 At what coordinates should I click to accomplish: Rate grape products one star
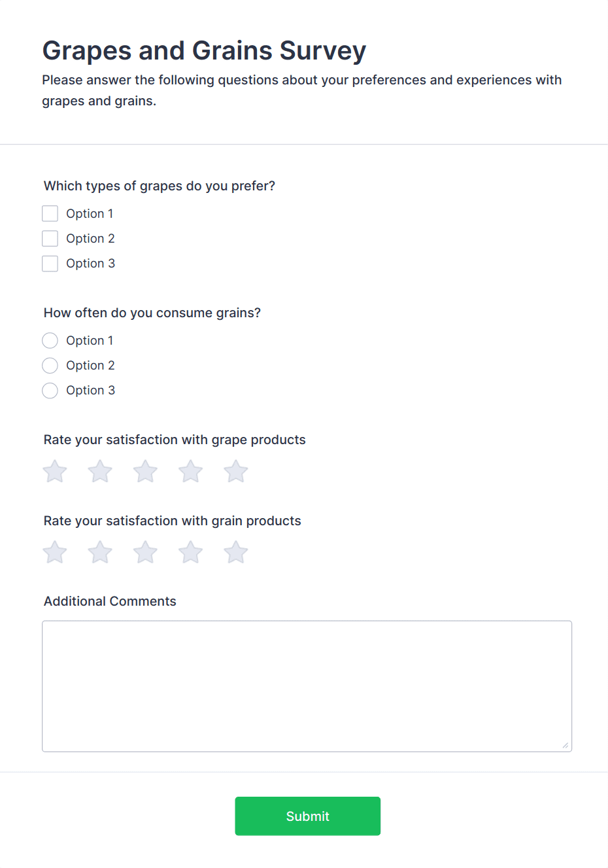pyautogui.click(x=55, y=472)
